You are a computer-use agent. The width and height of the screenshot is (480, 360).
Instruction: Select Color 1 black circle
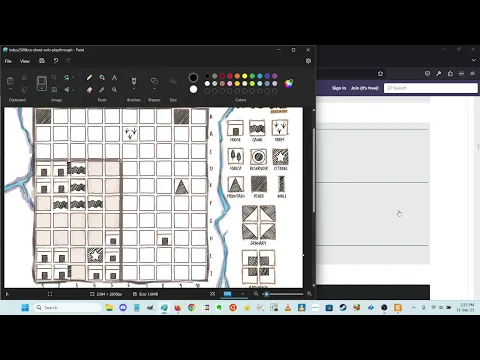(193, 78)
